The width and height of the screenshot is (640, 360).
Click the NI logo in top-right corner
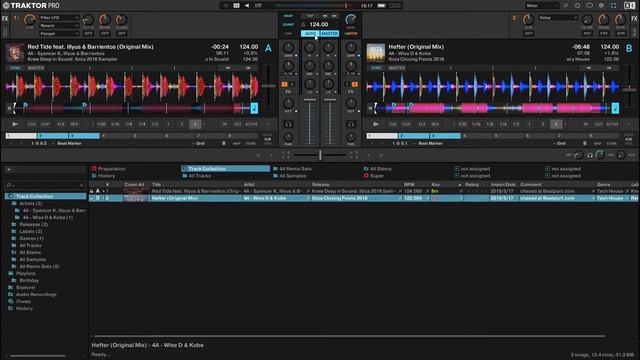pos(629,6)
